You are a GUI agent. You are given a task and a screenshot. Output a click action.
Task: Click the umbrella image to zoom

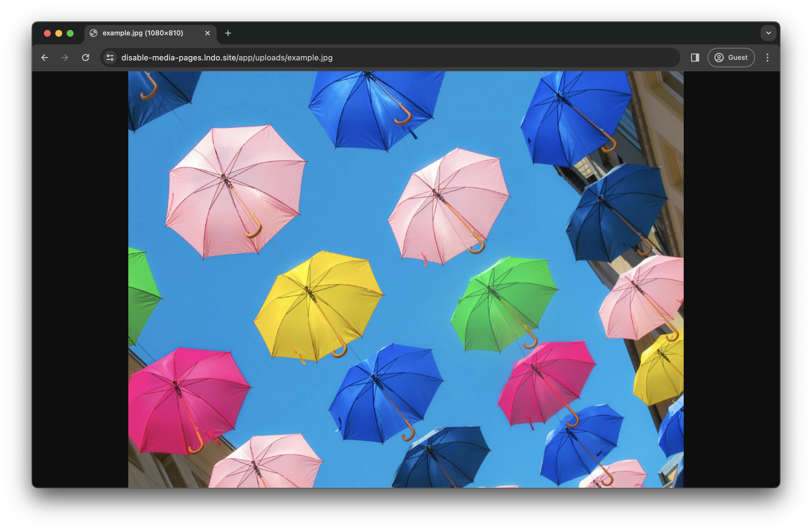[406, 279]
